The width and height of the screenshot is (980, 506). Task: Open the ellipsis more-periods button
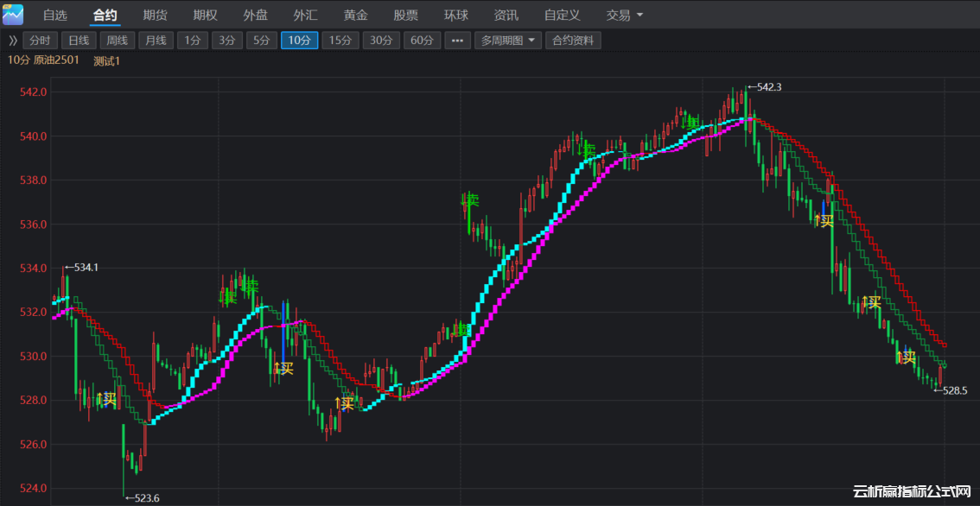click(457, 41)
